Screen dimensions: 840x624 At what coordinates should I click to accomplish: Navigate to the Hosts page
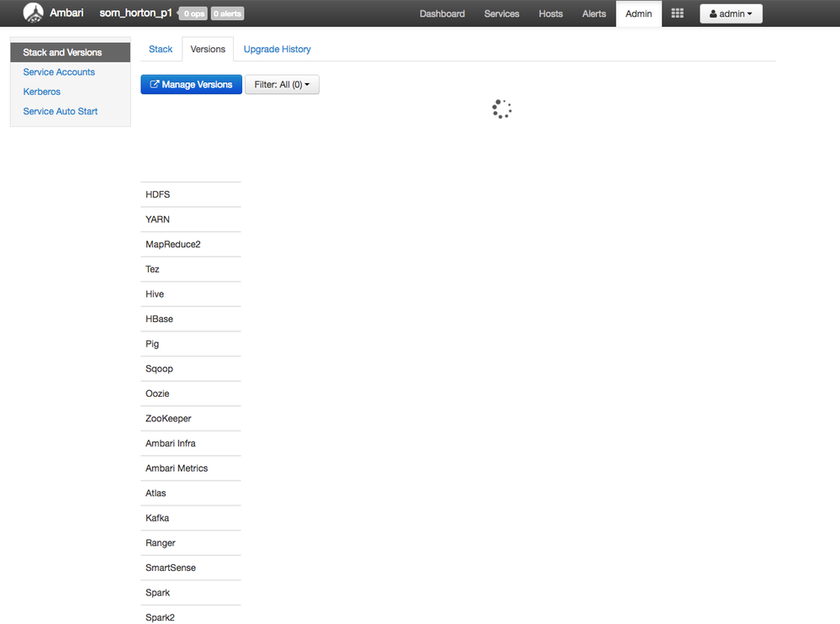click(x=550, y=13)
